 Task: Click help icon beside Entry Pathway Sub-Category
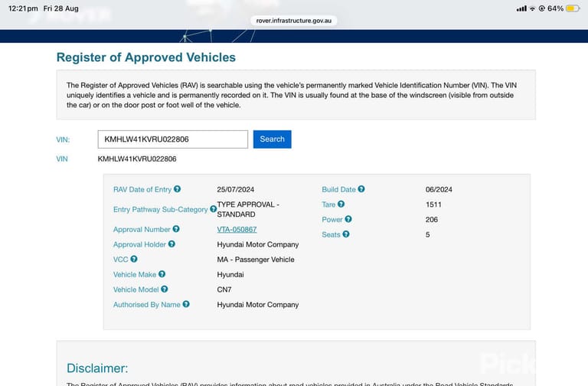point(213,209)
